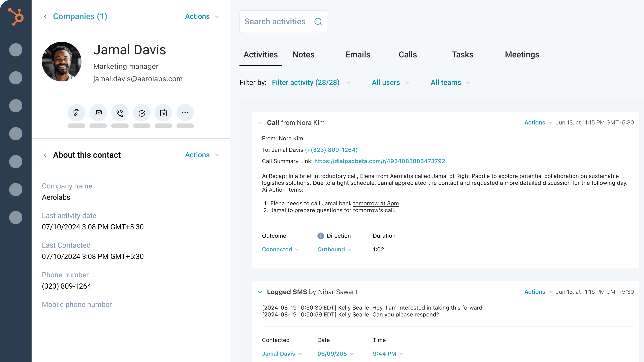
Task: Click inside the Search activities field
Action: pyautogui.click(x=275, y=22)
